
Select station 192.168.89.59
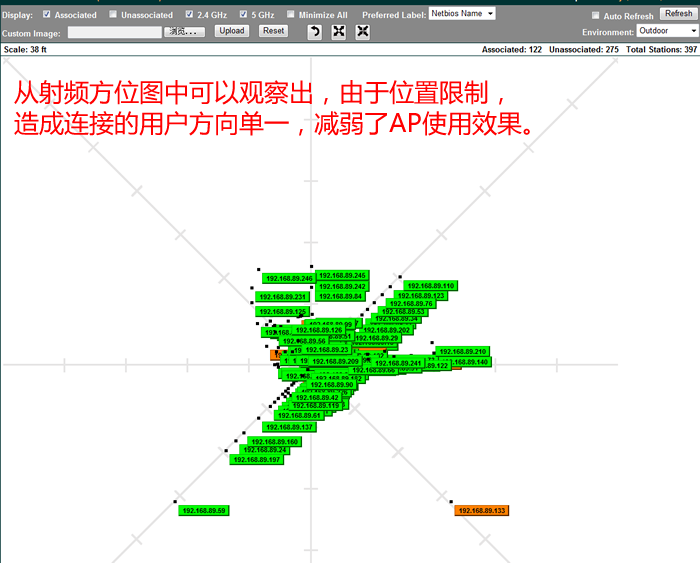[x=204, y=510]
